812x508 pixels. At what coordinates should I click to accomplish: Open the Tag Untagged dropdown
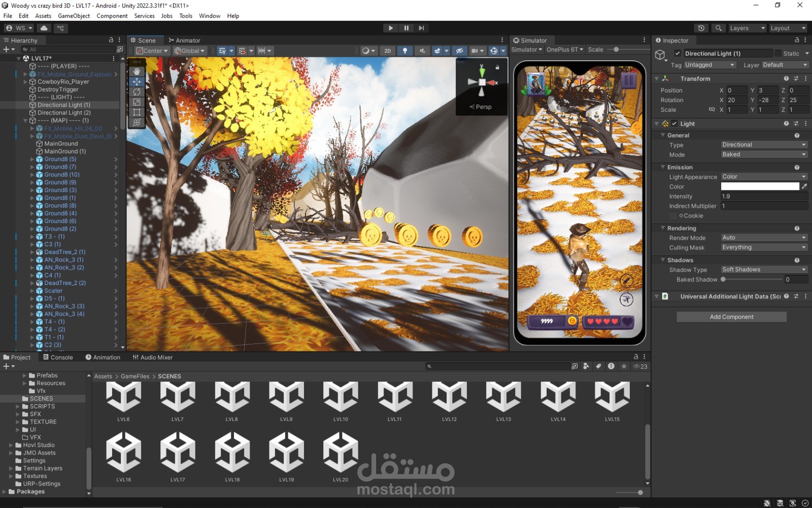point(709,65)
